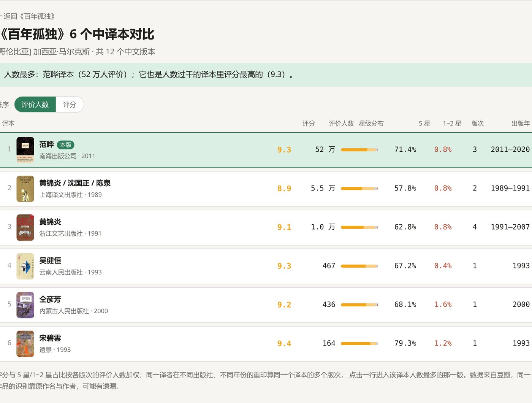Viewport: 532px width, 403px height.
Task: Click the 《百年孤独》6 个中译本对比 heading
Action: (x=77, y=34)
